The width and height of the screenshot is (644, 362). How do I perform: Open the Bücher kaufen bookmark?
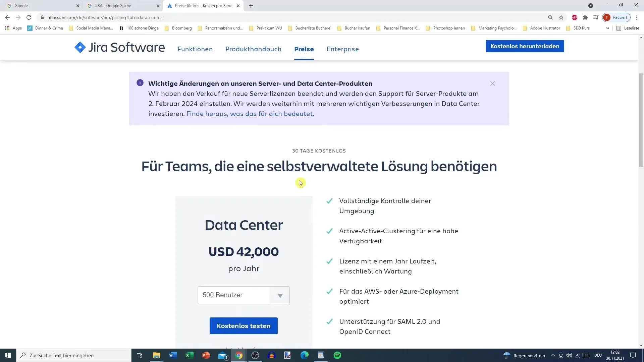(x=354, y=28)
